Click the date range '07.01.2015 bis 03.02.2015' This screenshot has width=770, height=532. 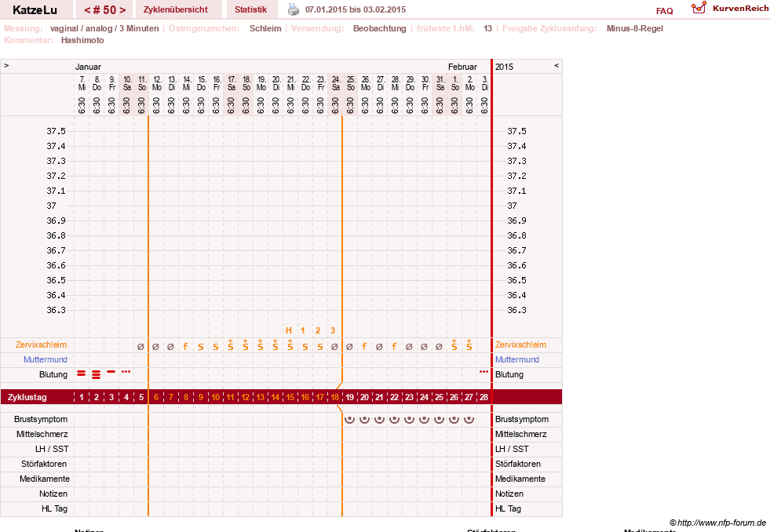356,9
